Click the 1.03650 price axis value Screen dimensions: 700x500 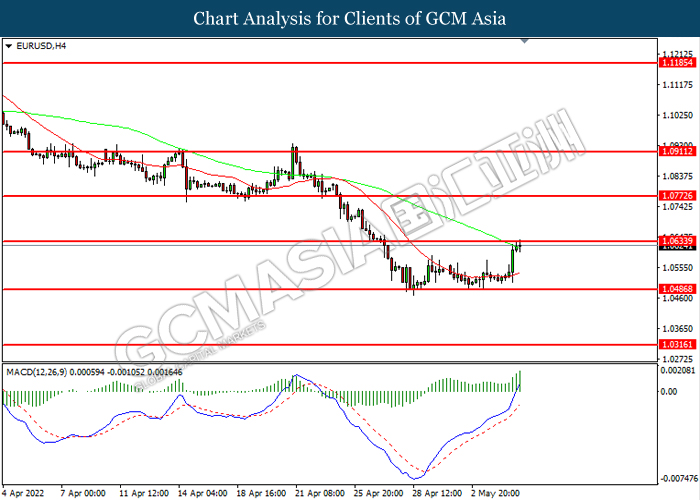click(x=678, y=329)
